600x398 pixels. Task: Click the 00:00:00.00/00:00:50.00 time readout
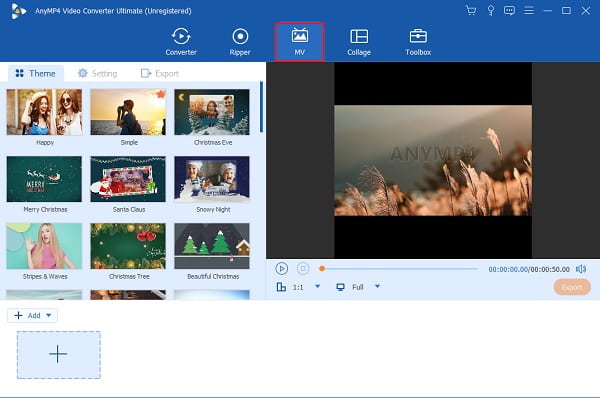pos(529,269)
